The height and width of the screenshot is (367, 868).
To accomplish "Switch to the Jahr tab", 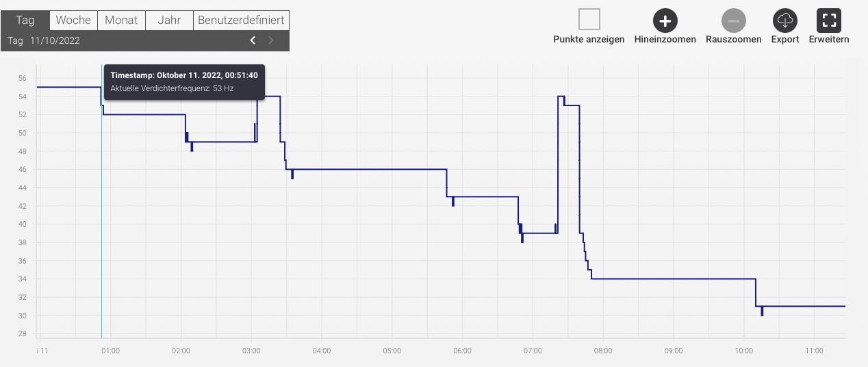I will [x=169, y=21].
